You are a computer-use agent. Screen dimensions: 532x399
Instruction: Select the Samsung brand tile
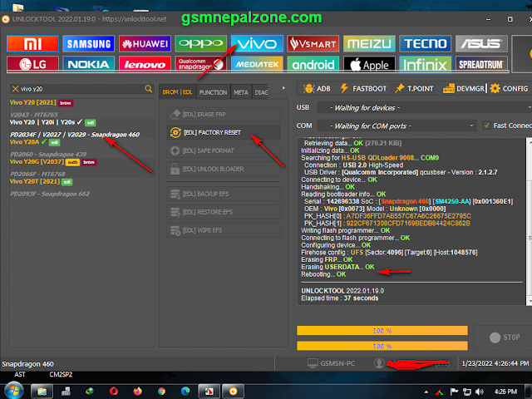pos(89,44)
